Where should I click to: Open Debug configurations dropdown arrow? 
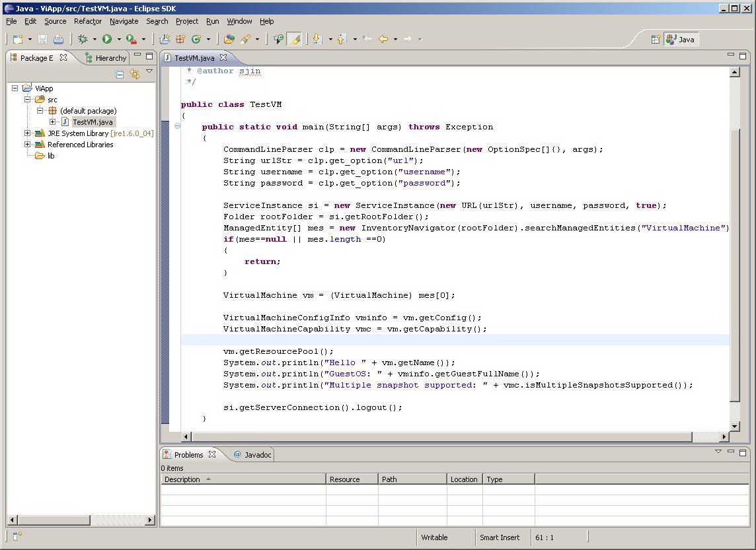[x=94, y=39]
